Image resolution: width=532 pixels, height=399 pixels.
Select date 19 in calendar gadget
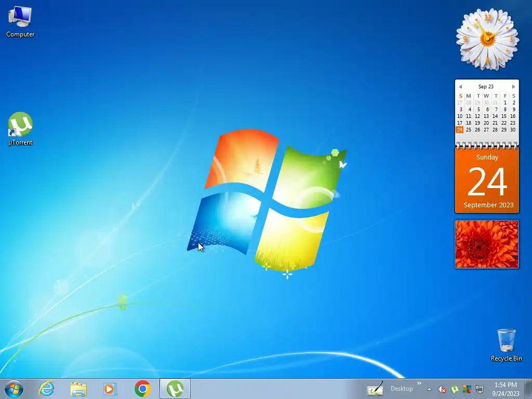477,123
